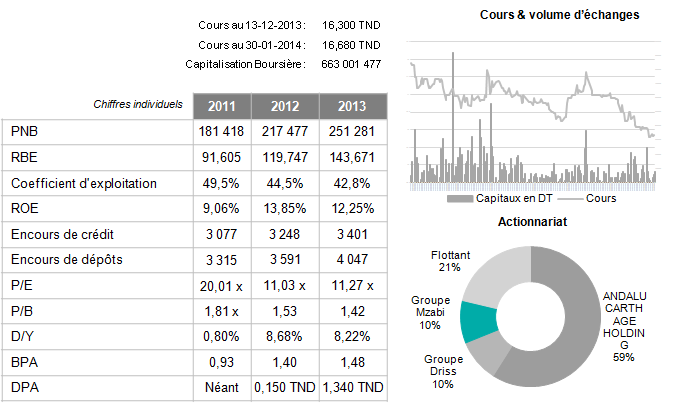Click dépôts value 3 315
Screen dimensions: 680x405
222,260
